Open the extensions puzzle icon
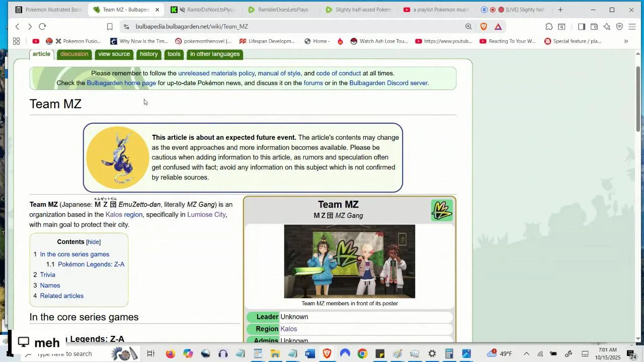Image resolution: width=644 pixels, height=362 pixels. [x=549, y=27]
